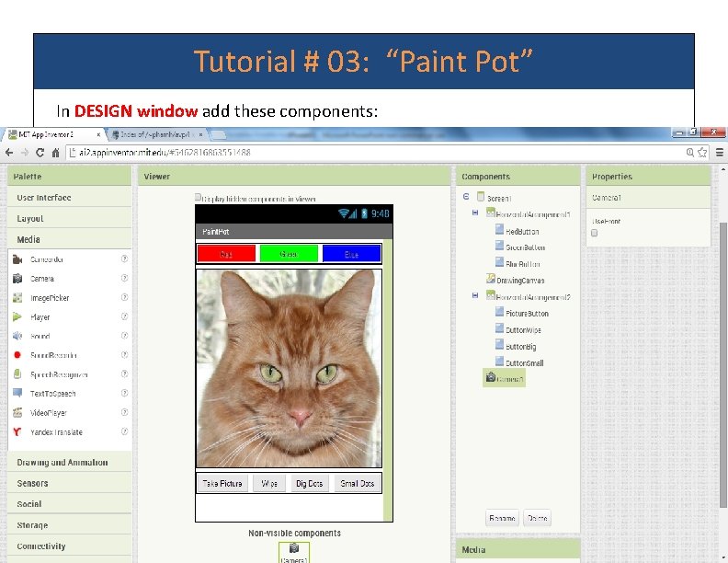The height and width of the screenshot is (563, 728).
Task: Select the Yandex Translate icon
Action: (17, 431)
